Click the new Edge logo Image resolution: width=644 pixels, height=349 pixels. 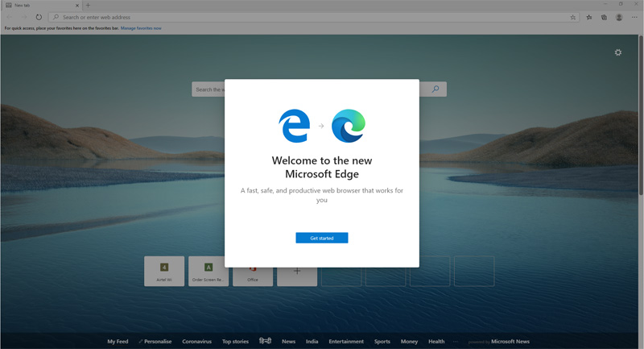349,126
